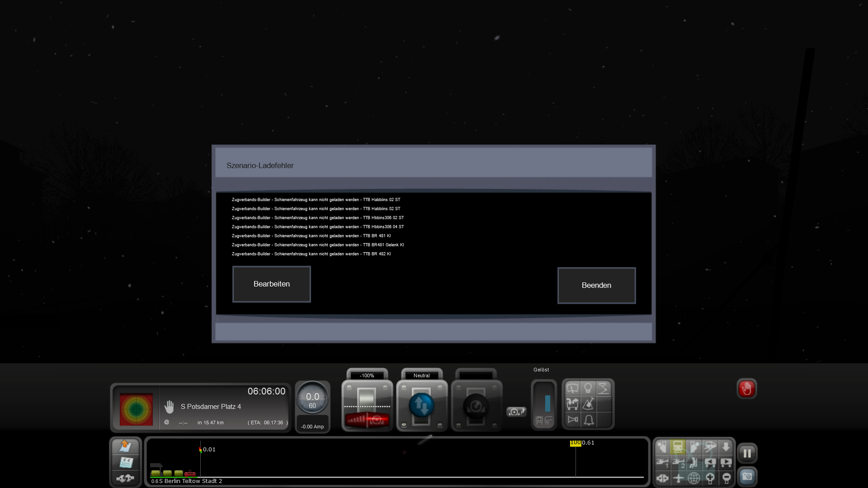Click the free camera airplane icon
Image resolution: width=868 pixels, height=488 pixels.
[x=678, y=478]
